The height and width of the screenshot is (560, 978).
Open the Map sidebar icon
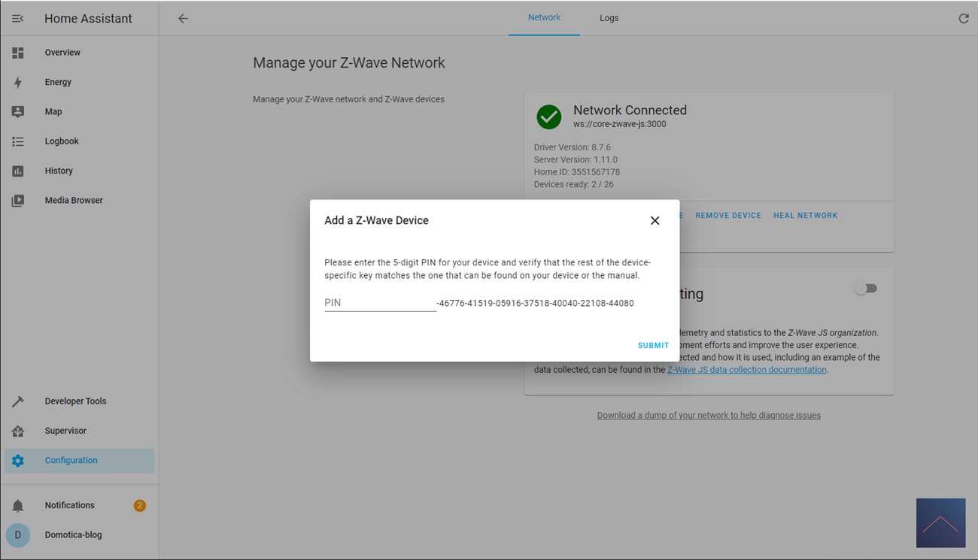click(18, 112)
